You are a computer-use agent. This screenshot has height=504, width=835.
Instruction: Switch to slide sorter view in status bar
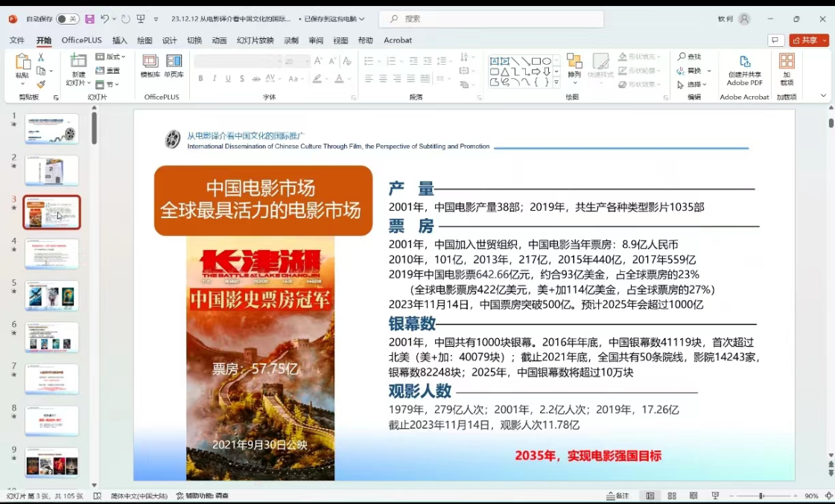pyautogui.click(x=672, y=496)
